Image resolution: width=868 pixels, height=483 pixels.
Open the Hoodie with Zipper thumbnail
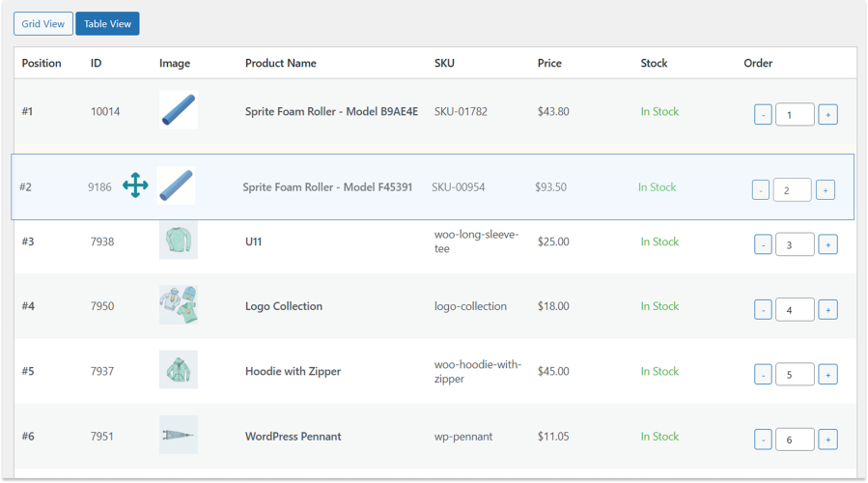tap(179, 370)
